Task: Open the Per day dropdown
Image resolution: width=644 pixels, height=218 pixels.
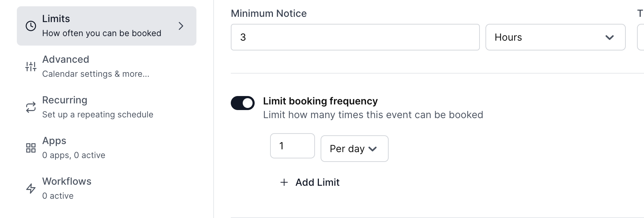Action: tap(354, 149)
